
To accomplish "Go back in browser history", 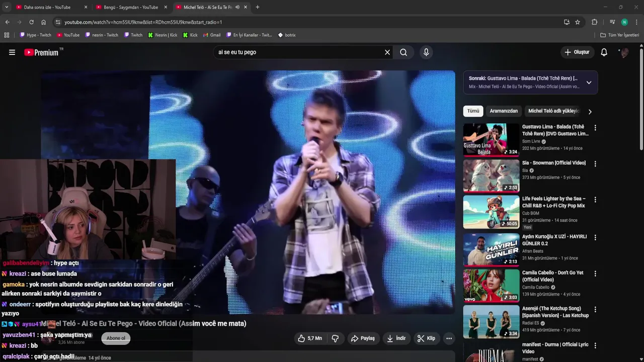I will coord(7,22).
